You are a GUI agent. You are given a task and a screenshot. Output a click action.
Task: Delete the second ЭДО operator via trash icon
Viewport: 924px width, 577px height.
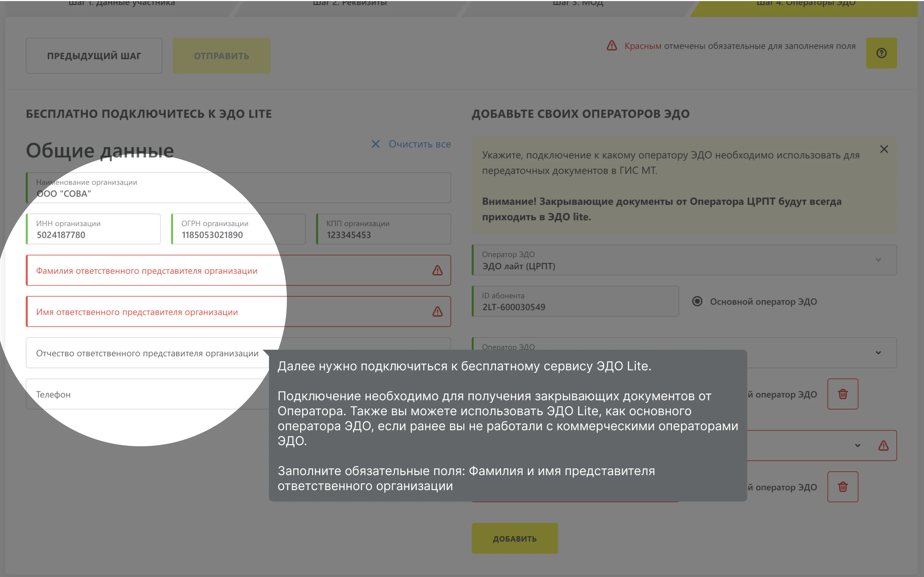pyautogui.click(x=843, y=394)
